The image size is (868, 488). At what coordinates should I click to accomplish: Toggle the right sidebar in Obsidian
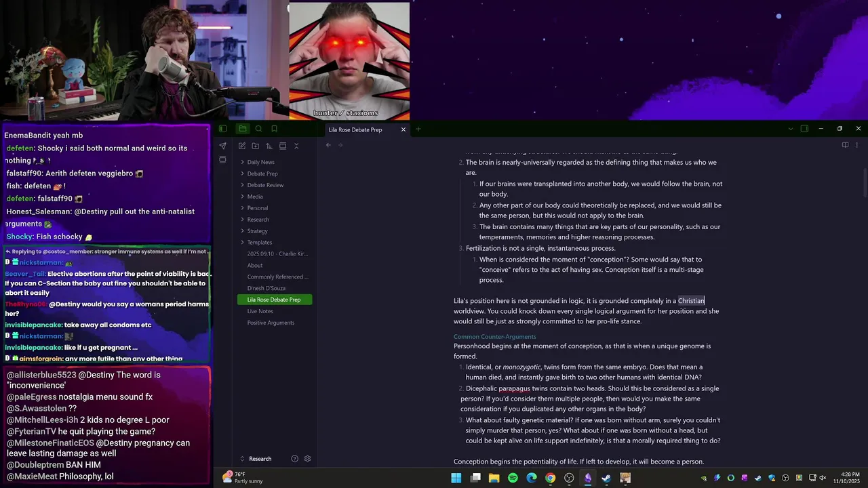pos(804,129)
